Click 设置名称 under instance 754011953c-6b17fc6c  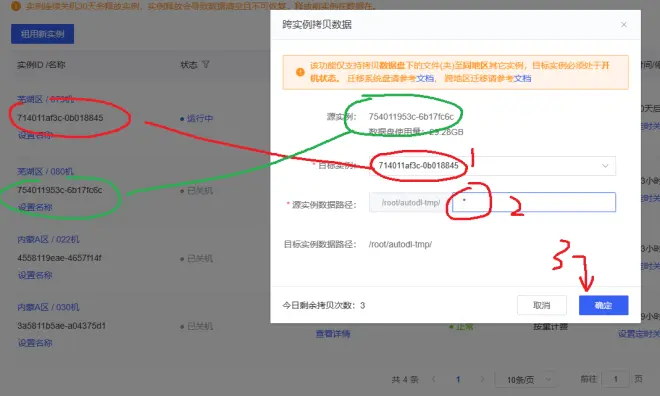coord(35,207)
